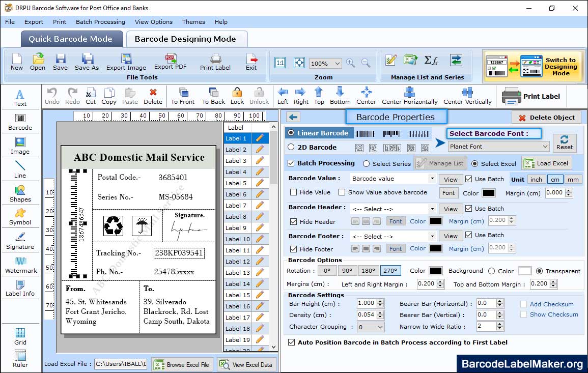
Task: Toggle Batch Processing checkbox
Action: pos(291,163)
